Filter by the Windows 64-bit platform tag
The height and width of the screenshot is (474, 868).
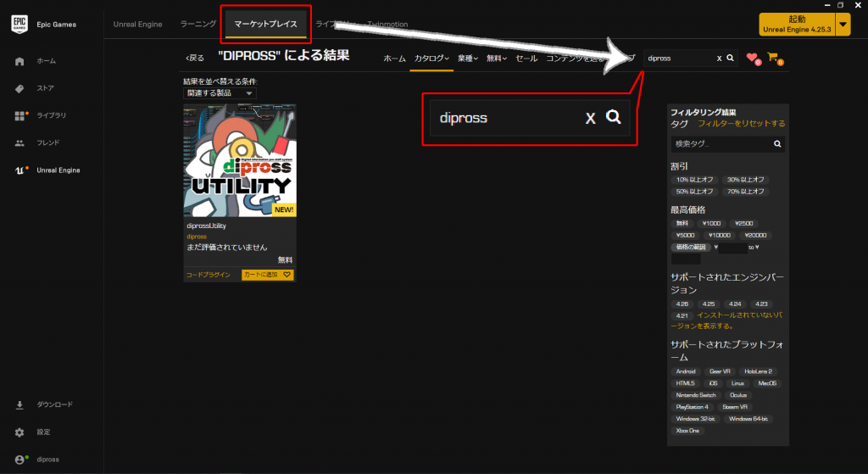[748, 419]
